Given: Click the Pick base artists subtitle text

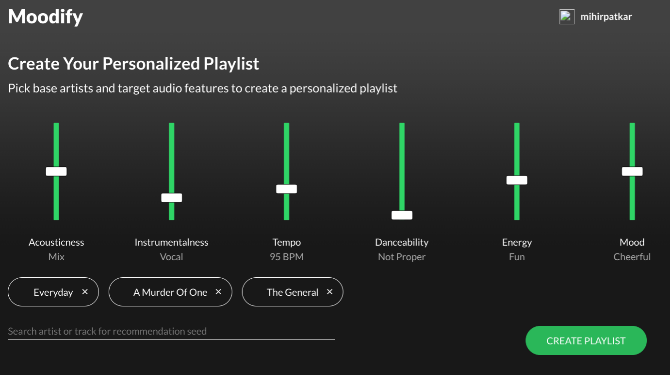Looking at the screenshot, I should [x=203, y=88].
